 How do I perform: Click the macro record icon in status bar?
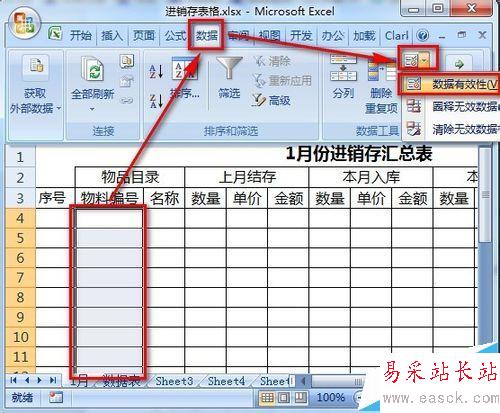tap(56, 397)
